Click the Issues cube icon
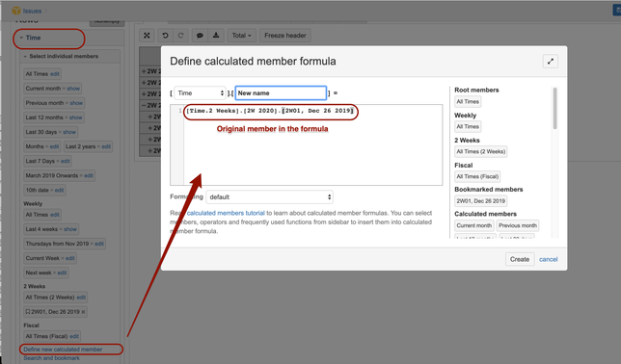The height and width of the screenshot is (364, 621). point(16,11)
